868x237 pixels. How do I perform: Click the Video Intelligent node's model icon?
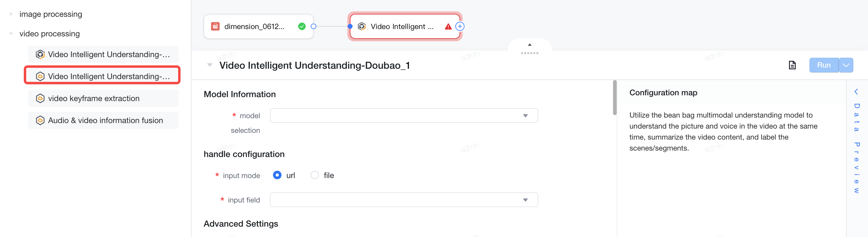pyautogui.click(x=361, y=26)
